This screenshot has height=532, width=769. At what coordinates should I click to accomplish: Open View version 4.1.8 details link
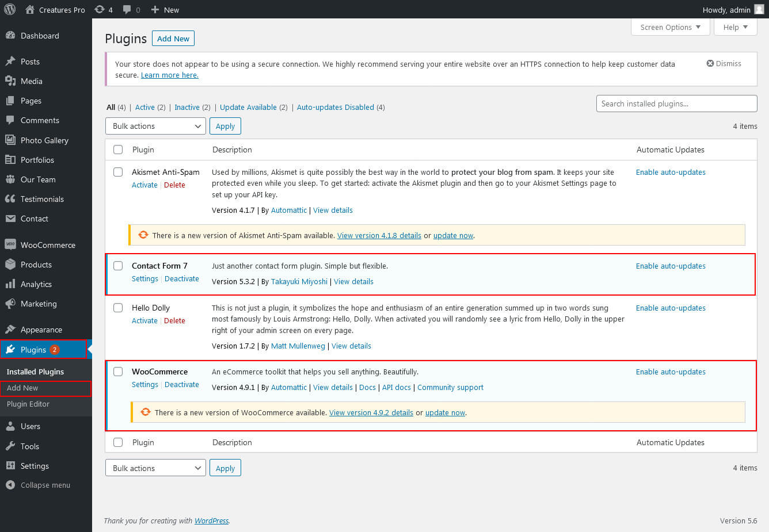[379, 235]
